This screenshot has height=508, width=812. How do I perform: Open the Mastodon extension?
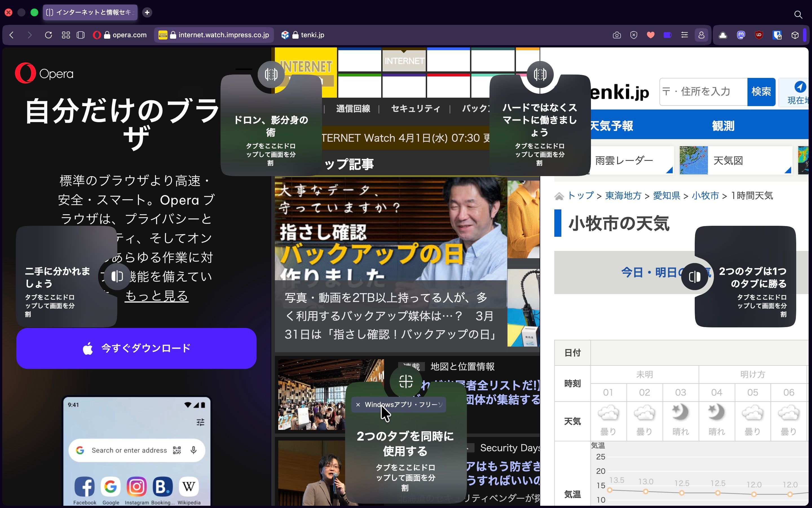741,35
